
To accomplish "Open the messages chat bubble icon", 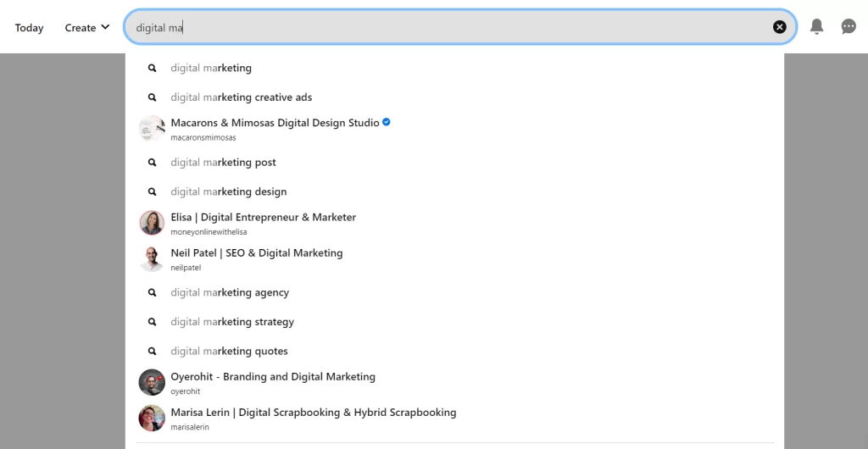I will pos(849,26).
